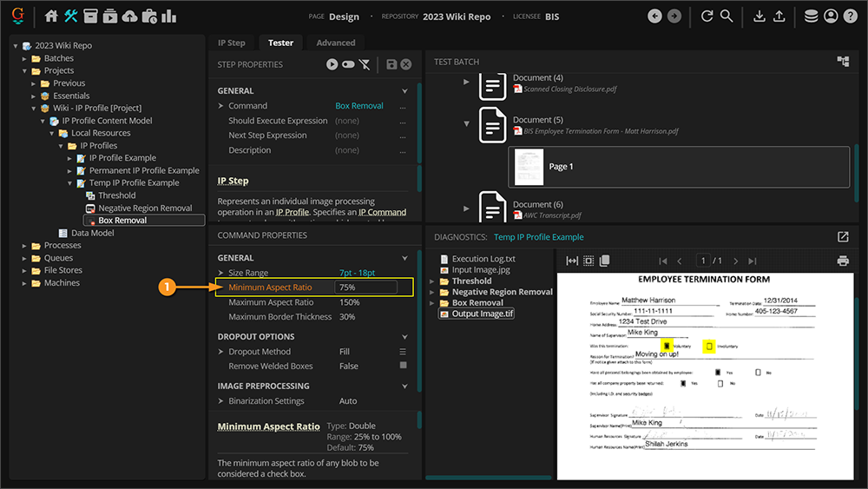Screen dimensions: 868x489
Task: Switch to the IP Step tab
Action: pos(231,43)
